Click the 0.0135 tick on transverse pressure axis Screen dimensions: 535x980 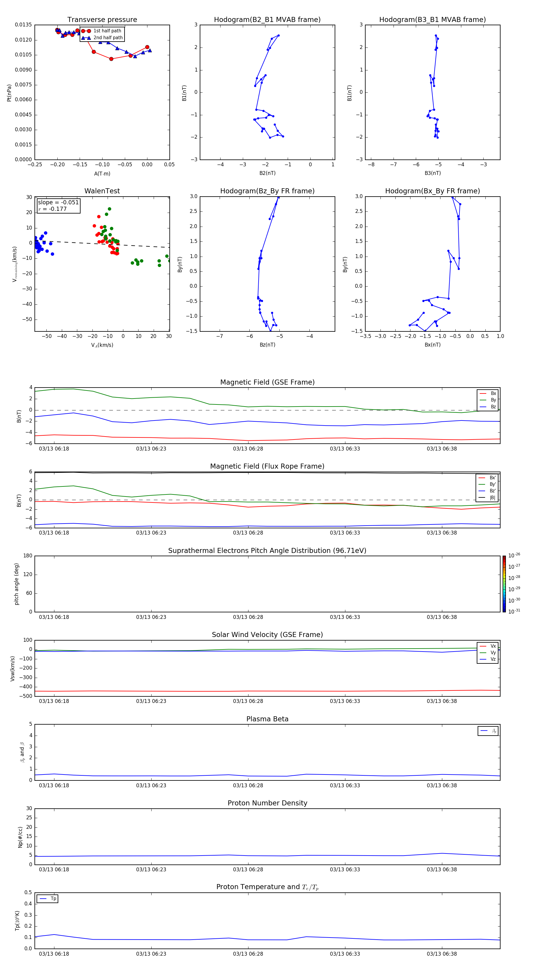click(x=23, y=25)
